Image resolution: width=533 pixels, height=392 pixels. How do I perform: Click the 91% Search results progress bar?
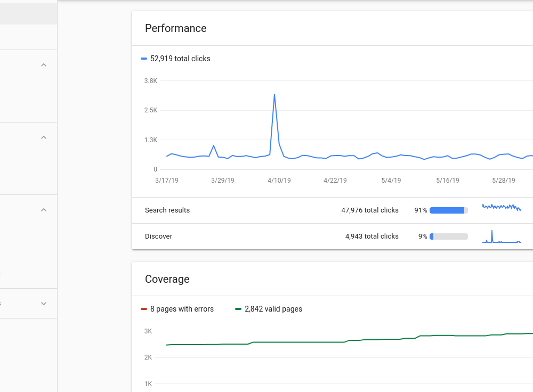coord(448,210)
